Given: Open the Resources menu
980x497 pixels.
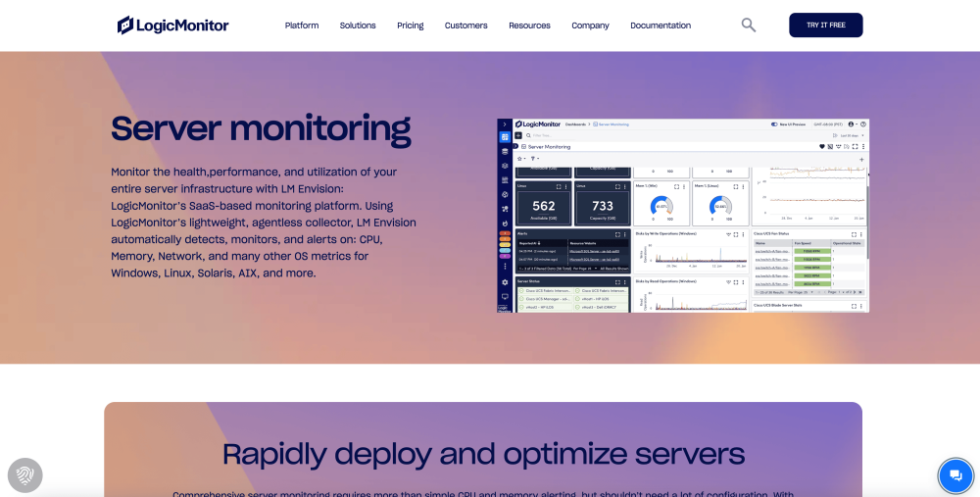Looking at the screenshot, I should [529, 25].
